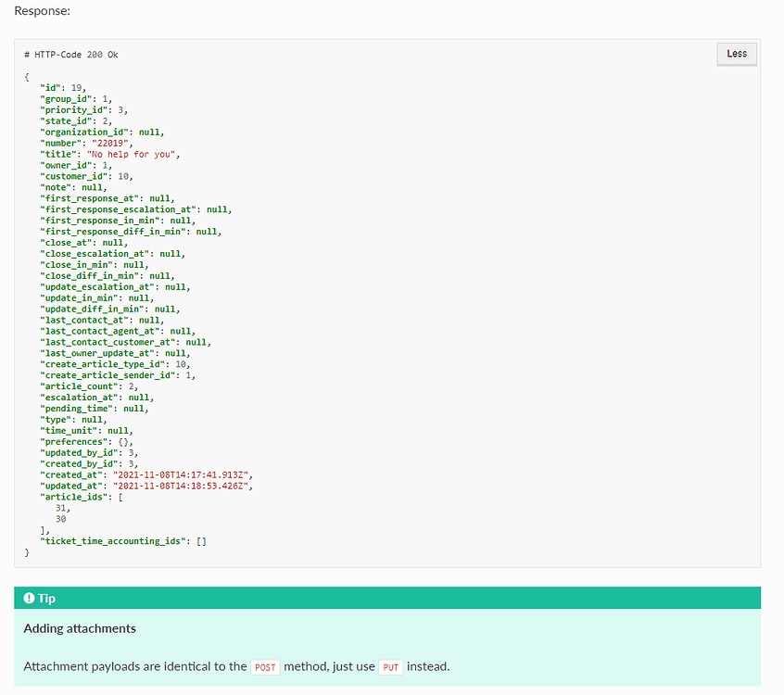Click the PUT method code label
This screenshot has height=695, width=784.
[x=390, y=667]
